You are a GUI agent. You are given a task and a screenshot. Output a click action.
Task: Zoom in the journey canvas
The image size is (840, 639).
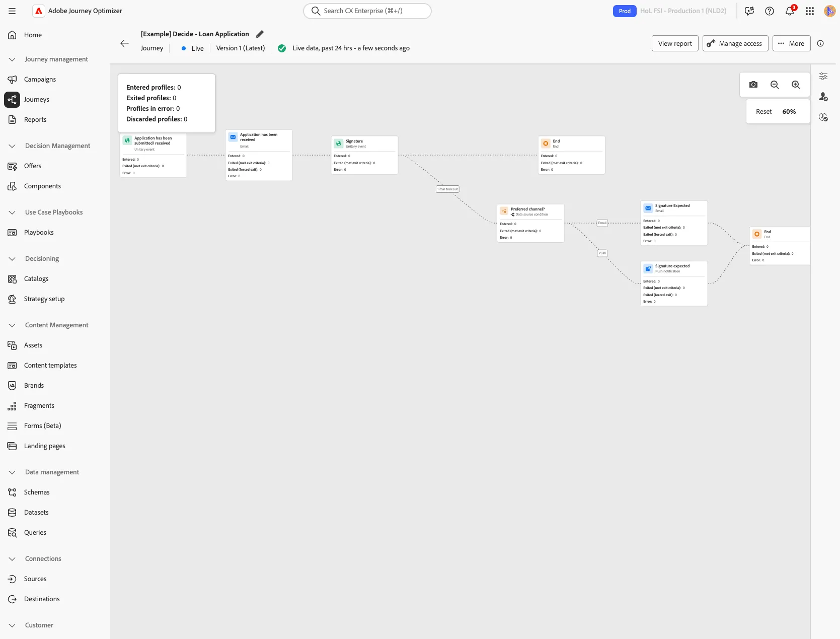pyautogui.click(x=796, y=85)
